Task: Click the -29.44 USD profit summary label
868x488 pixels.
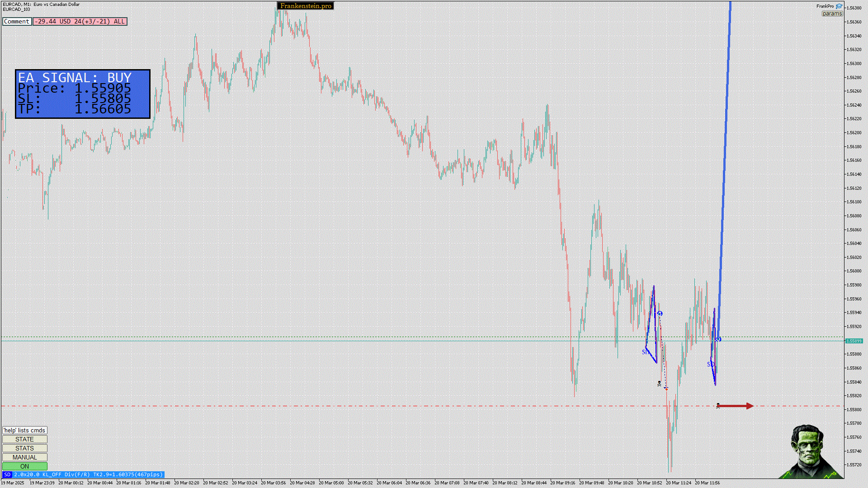Action: click(x=80, y=21)
